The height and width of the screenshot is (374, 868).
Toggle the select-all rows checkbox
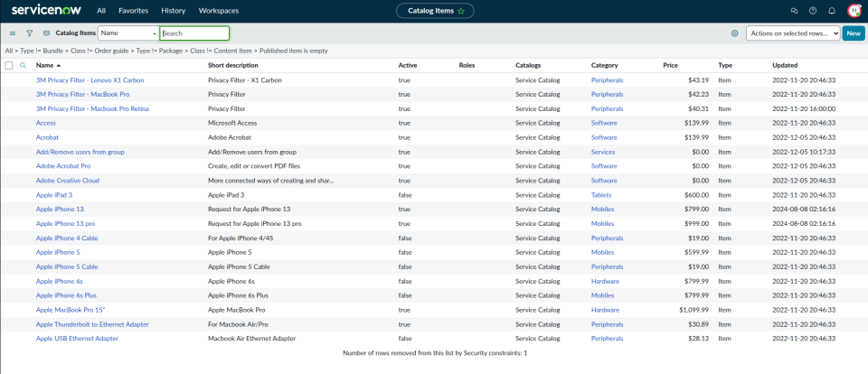(8, 65)
